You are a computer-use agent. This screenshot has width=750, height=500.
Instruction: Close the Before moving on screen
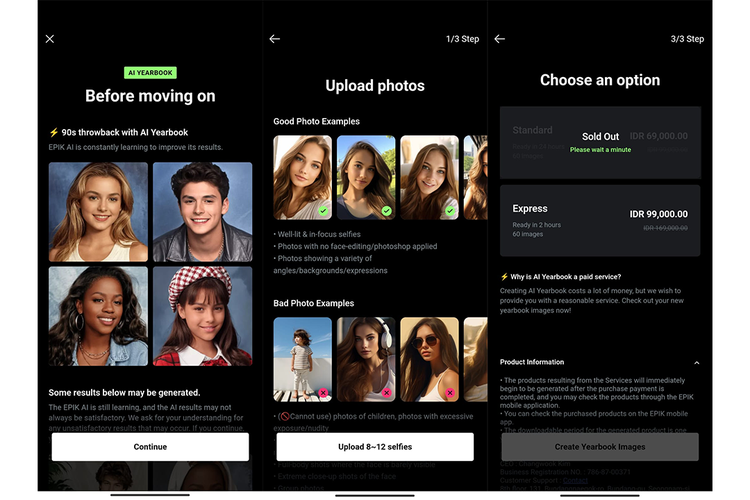click(x=50, y=39)
